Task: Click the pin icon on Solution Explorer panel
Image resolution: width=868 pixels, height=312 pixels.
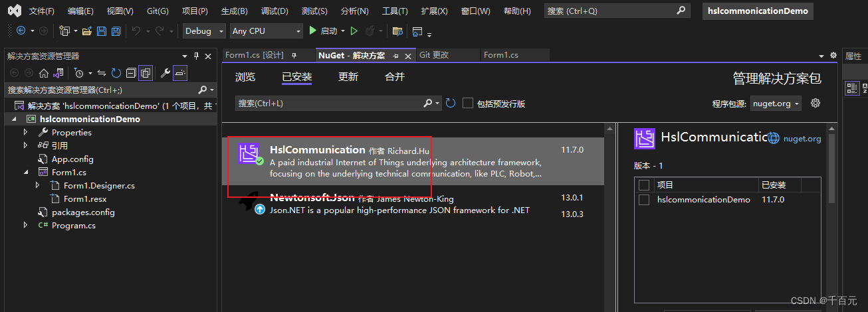Action: click(x=196, y=56)
